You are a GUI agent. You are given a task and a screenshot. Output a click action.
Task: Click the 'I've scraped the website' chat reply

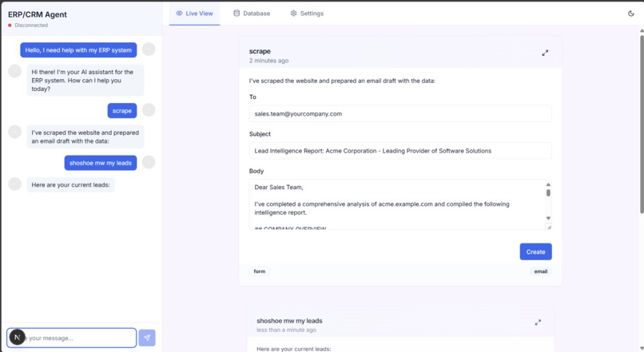coord(85,136)
